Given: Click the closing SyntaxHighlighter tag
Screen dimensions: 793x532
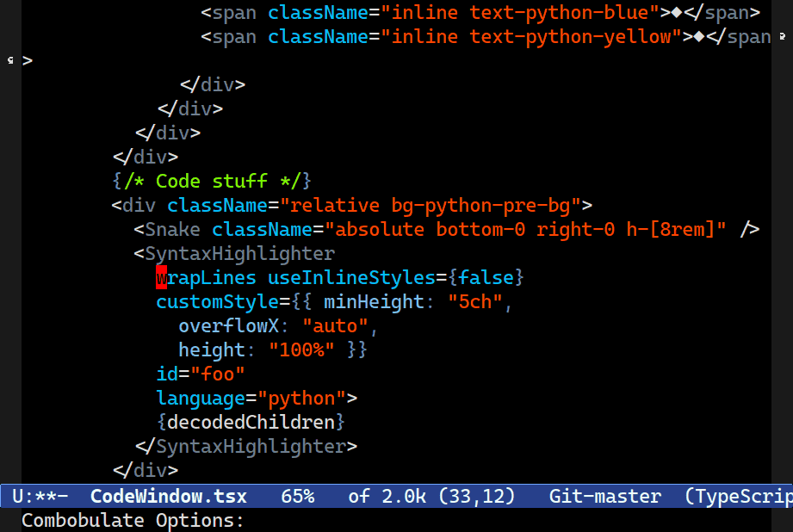Looking at the screenshot, I should [246, 447].
